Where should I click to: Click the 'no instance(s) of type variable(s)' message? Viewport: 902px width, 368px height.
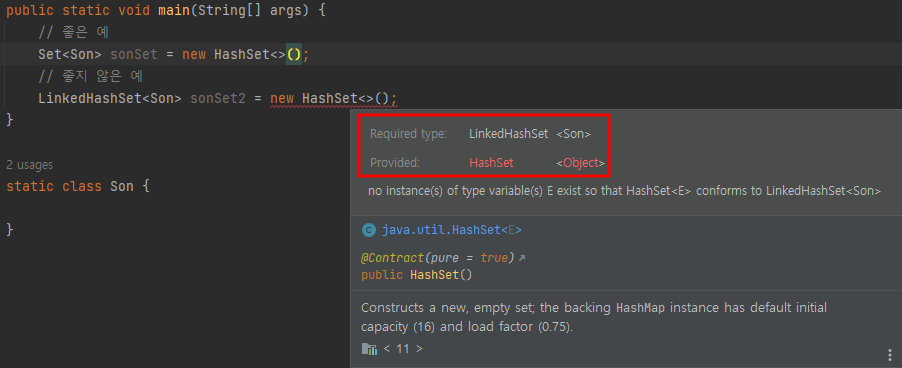pyautogui.click(x=624, y=191)
